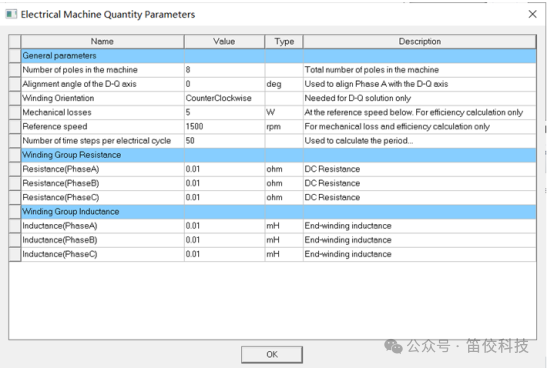Click the row header of Reference speed row
547x368 pixels.
tap(15, 127)
